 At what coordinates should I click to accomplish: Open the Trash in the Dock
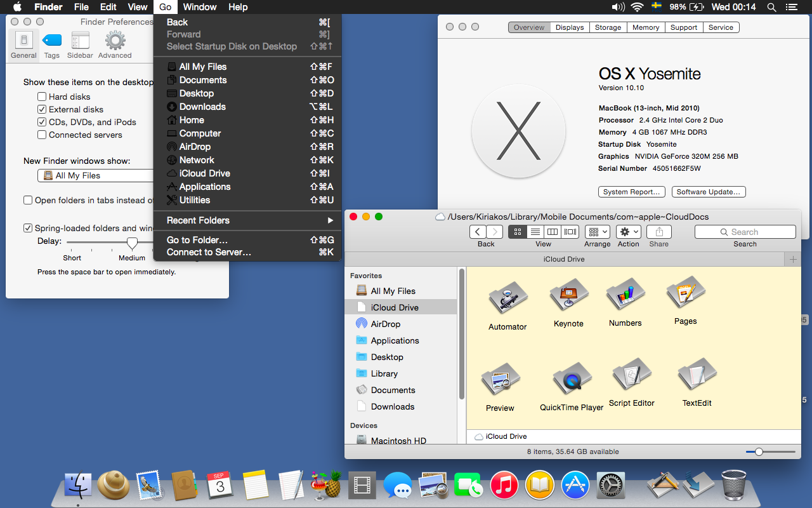[734, 485]
